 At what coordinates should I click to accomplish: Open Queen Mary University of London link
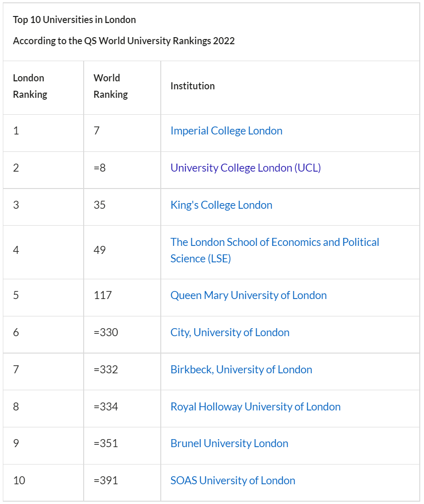[248, 295]
